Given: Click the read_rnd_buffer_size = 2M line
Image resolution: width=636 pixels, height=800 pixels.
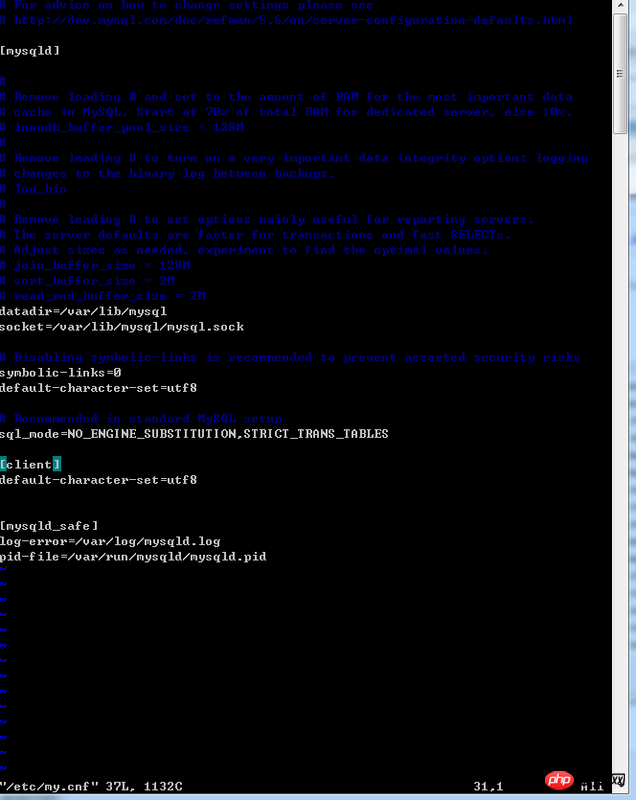Looking at the screenshot, I should [x=103, y=296].
